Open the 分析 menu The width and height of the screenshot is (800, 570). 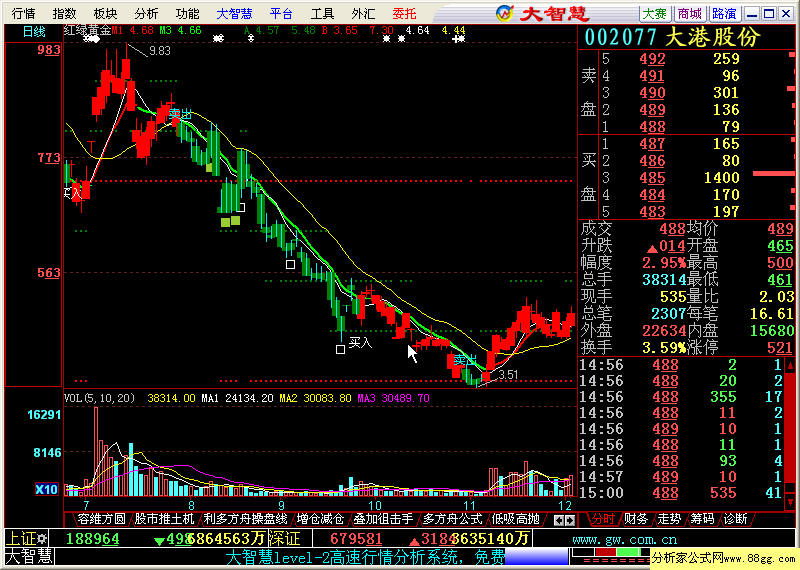(x=146, y=13)
